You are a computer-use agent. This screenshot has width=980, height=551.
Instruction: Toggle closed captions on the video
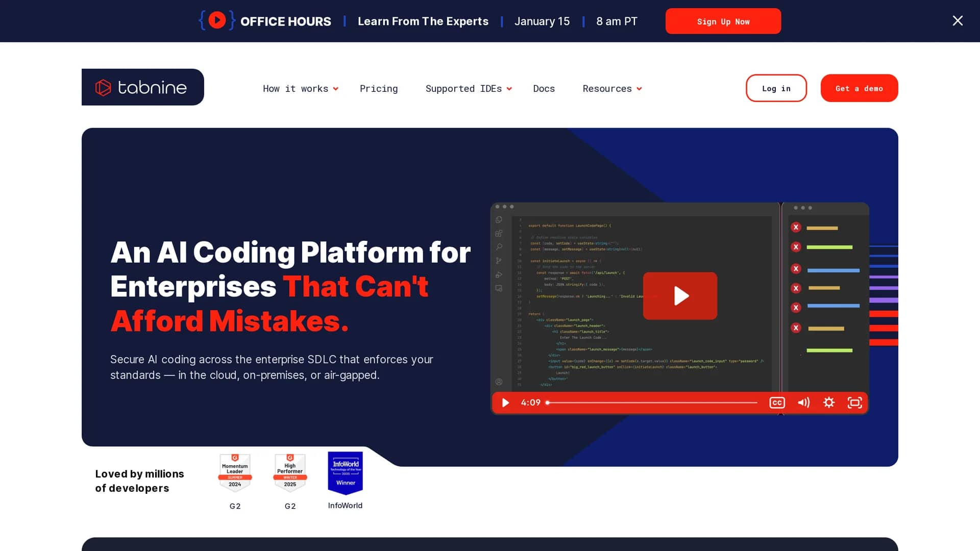[777, 403]
